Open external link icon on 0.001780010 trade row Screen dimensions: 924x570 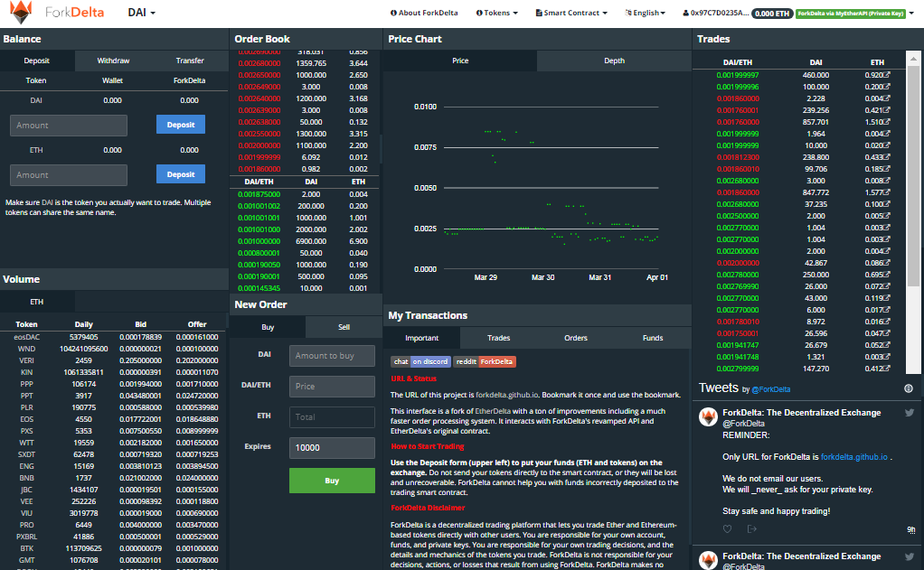coord(887,322)
